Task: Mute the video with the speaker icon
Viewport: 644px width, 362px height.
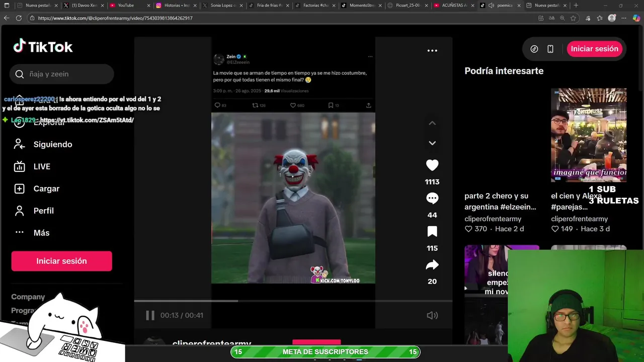Action: 432,315
